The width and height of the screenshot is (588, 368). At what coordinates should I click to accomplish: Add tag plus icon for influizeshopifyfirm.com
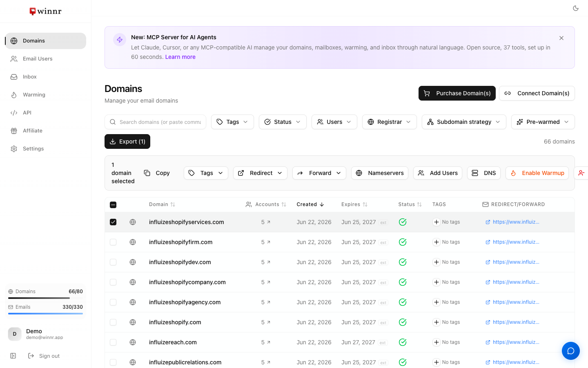pyautogui.click(x=437, y=242)
